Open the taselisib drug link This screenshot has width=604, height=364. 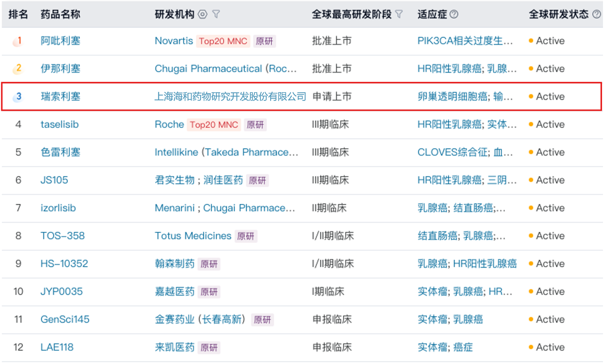60,124
